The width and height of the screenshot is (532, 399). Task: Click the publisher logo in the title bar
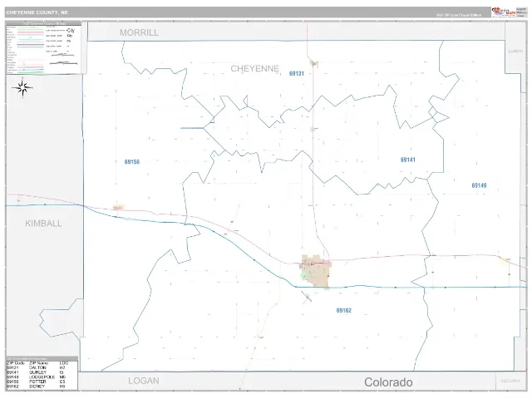click(504, 12)
